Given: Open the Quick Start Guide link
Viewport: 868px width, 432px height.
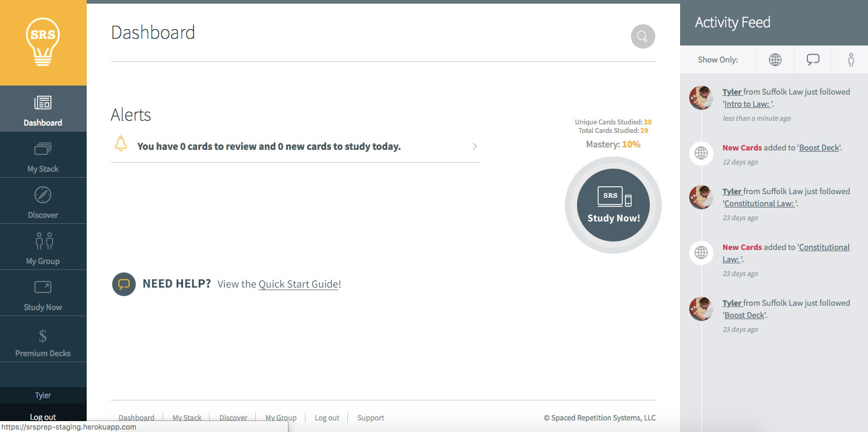Looking at the screenshot, I should point(299,283).
